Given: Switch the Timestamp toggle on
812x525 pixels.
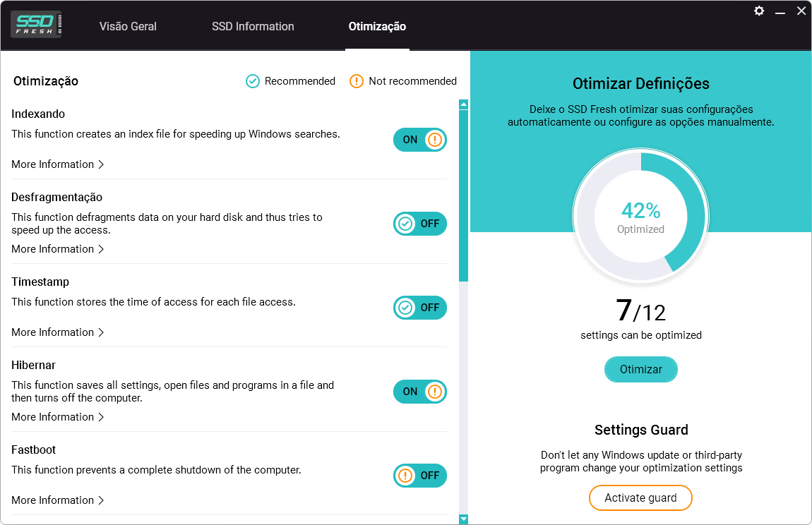Looking at the screenshot, I should [x=420, y=308].
